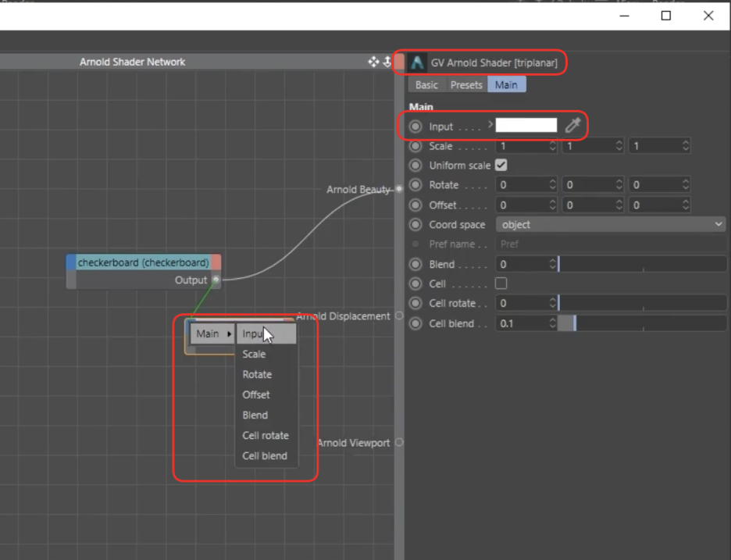
Task: Click the Arnold Viewport port
Action: (399, 443)
